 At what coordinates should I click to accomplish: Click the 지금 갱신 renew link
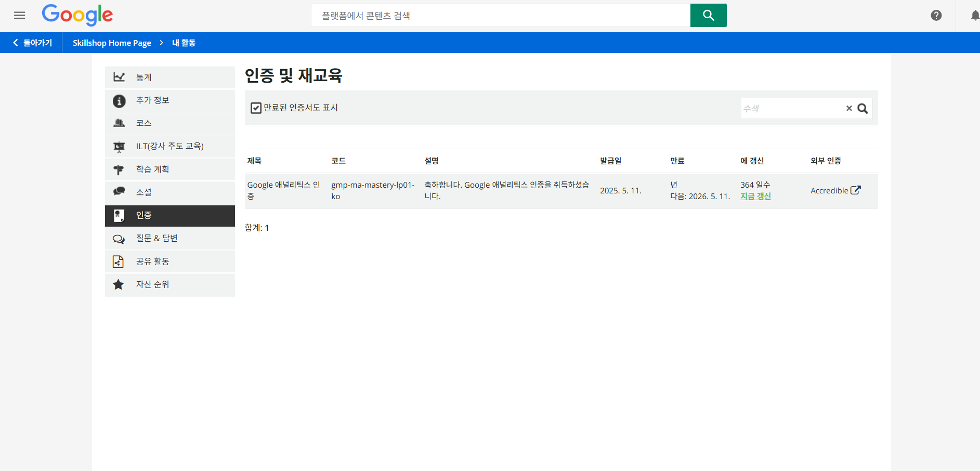click(x=755, y=196)
